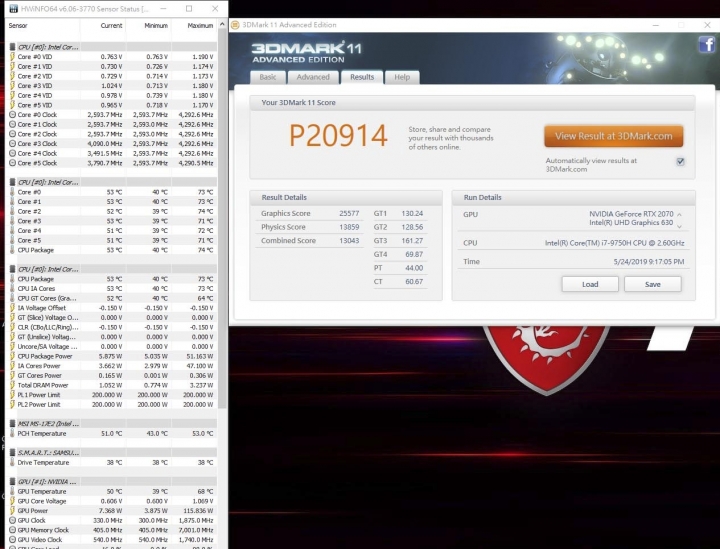Select the PL2 Power Limit row

tap(112, 404)
